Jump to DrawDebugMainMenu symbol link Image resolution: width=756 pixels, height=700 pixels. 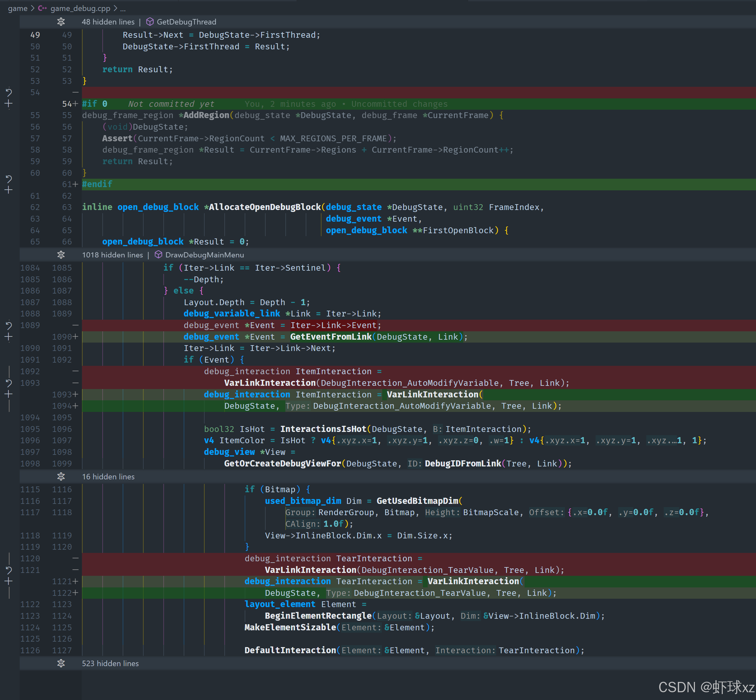(x=204, y=255)
